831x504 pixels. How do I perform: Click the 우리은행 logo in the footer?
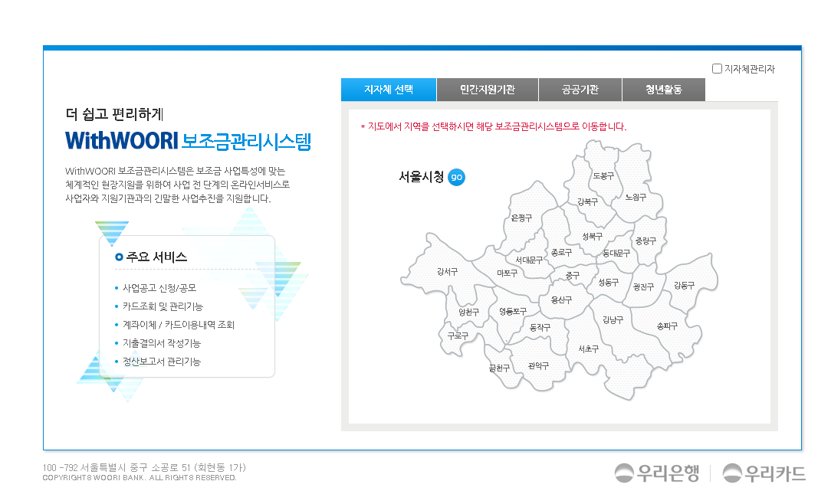(x=657, y=473)
